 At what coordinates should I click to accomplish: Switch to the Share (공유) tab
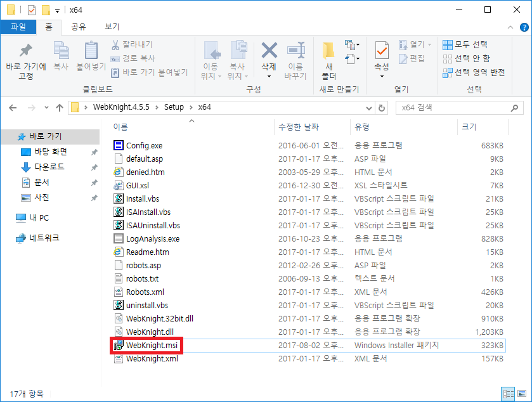[79, 27]
